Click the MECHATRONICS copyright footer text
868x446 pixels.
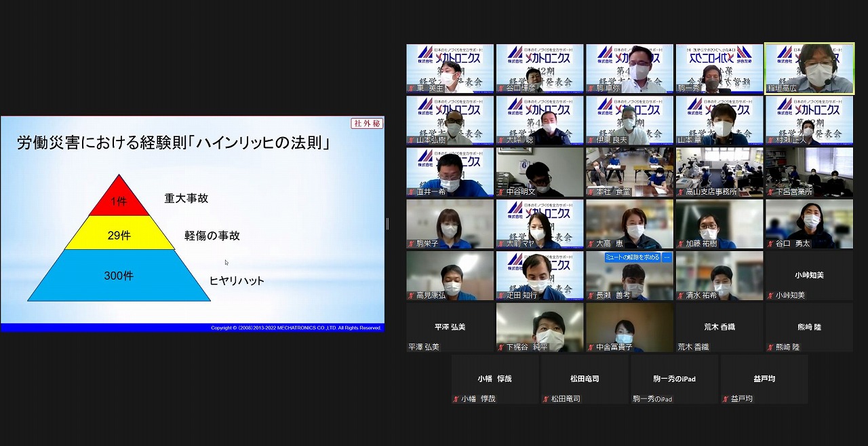click(x=296, y=328)
